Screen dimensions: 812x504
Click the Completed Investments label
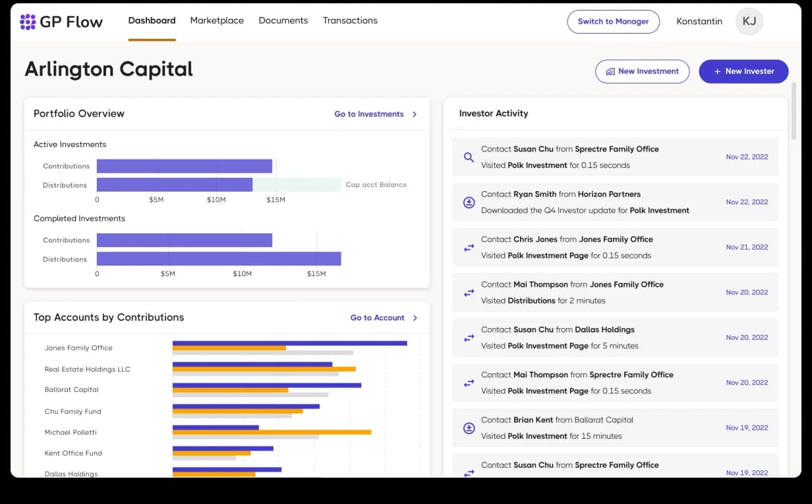coord(79,218)
